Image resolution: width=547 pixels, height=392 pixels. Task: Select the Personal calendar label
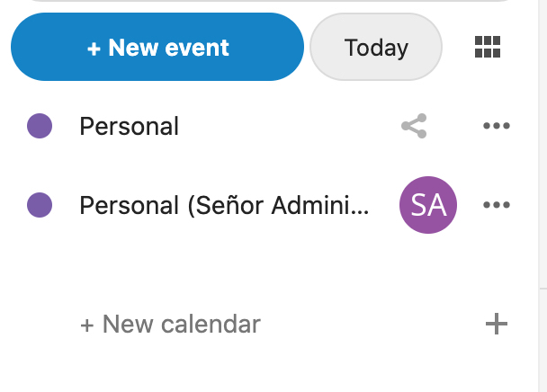[x=129, y=126]
